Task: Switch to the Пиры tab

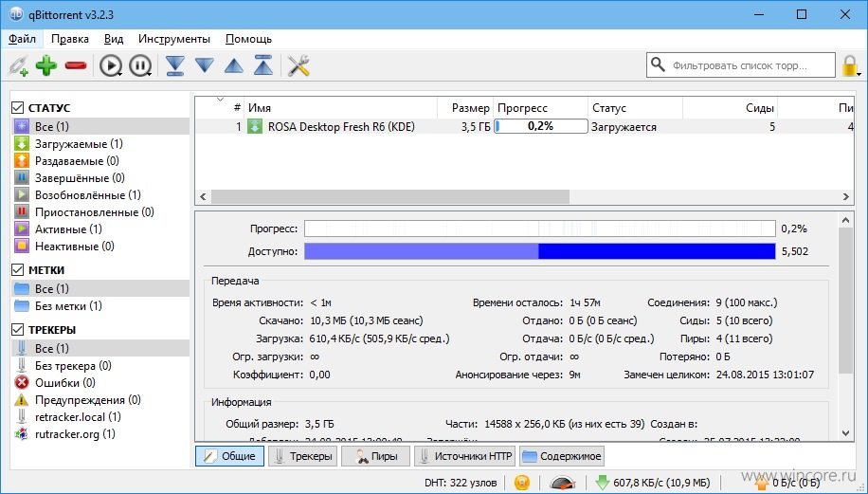Action: (375, 456)
